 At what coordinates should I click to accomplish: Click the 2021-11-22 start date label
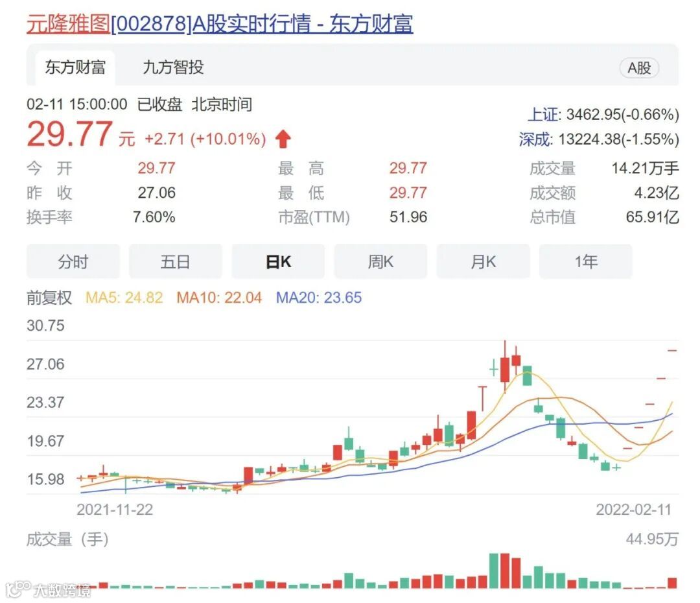pyautogui.click(x=115, y=509)
